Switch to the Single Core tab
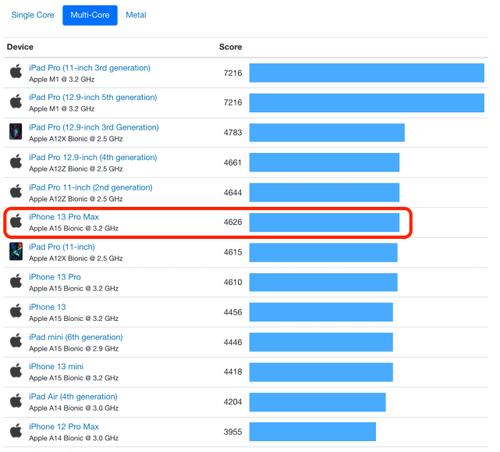Viewport: 500px width, 452px height. pyautogui.click(x=33, y=15)
